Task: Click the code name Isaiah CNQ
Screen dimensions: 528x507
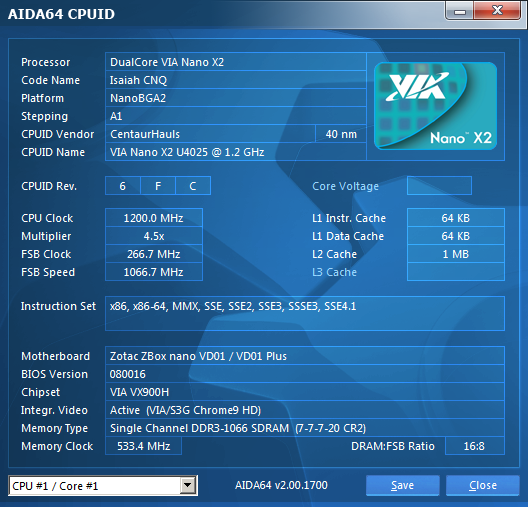Action: (x=236, y=80)
